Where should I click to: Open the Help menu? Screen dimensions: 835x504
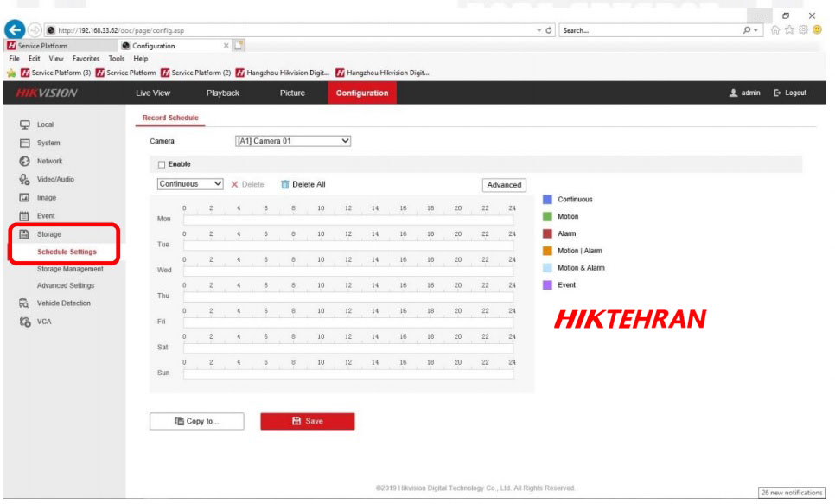141,59
